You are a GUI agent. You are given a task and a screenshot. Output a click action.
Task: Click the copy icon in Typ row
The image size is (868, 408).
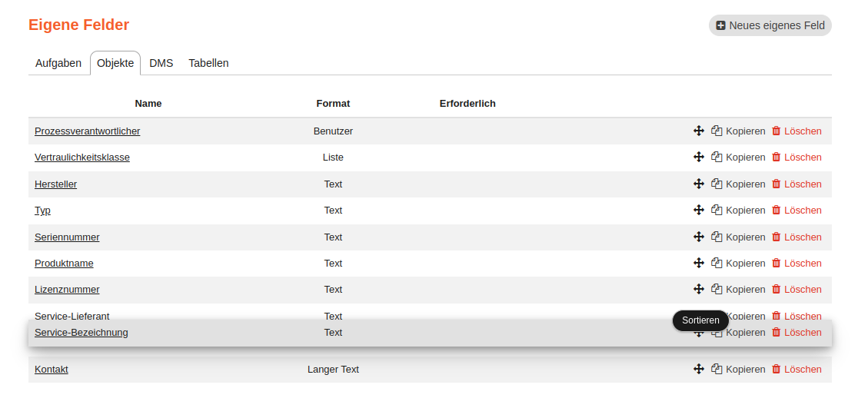pyautogui.click(x=717, y=210)
